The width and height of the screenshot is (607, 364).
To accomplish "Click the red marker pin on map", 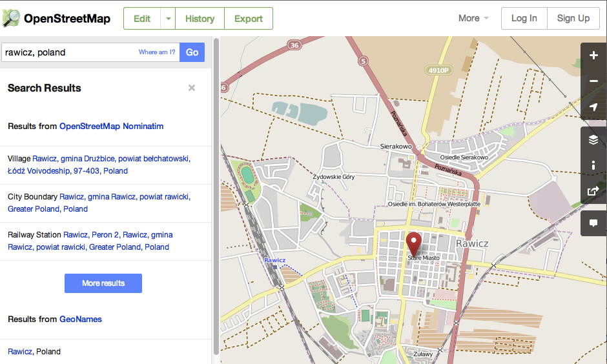I will pos(414,244).
